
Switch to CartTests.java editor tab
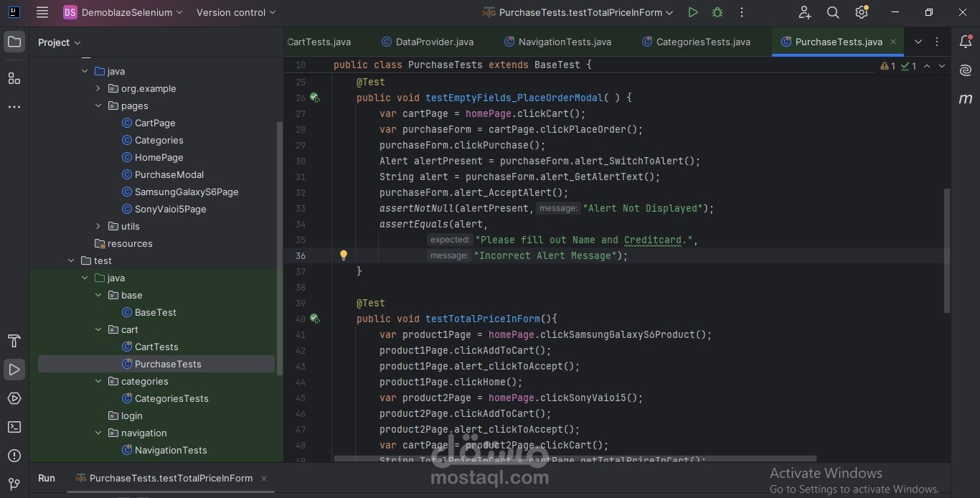[321, 42]
